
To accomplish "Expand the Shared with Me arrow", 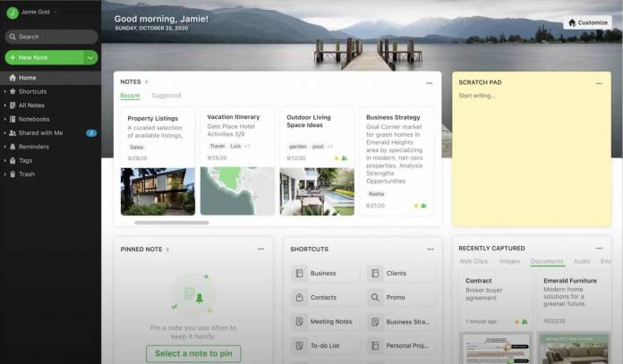I will pyautogui.click(x=4, y=133).
